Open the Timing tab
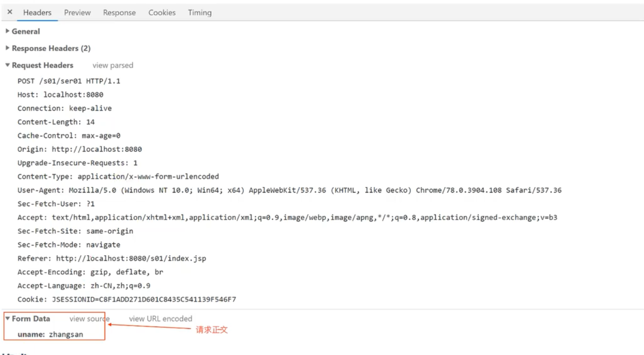 (200, 13)
